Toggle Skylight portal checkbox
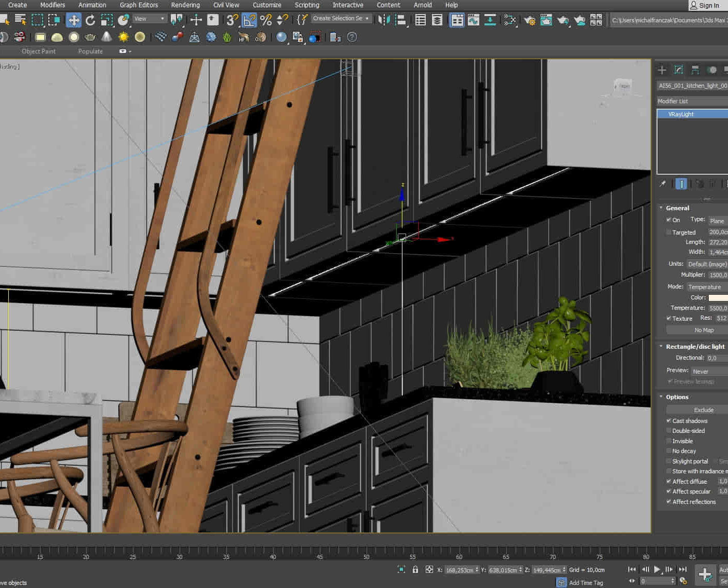This screenshot has height=588, width=728. [669, 461]
